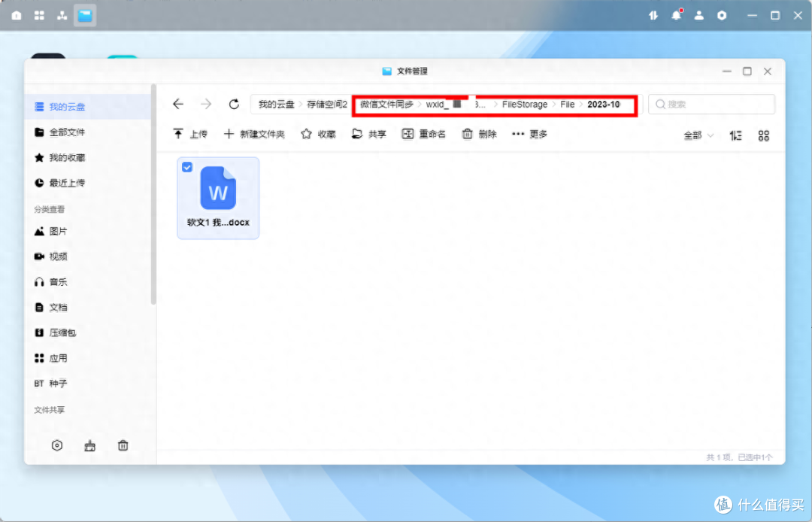Screen dimensions: 812x522
Task: Click the network topology icon in top bar
Action: pos(62,16)
